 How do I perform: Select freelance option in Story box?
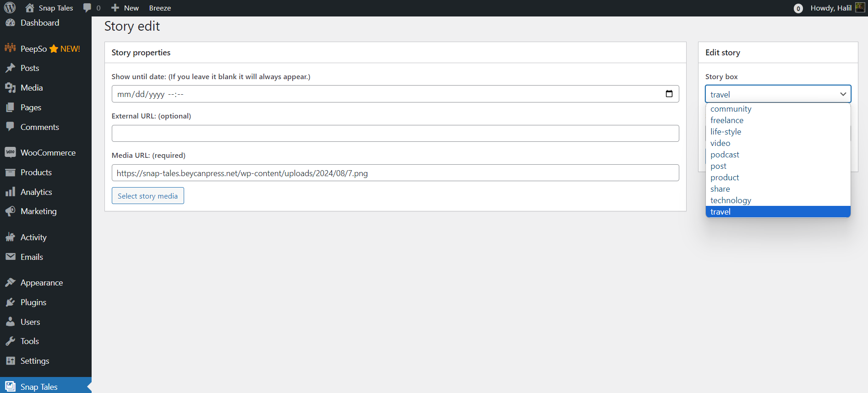point(778,120)
